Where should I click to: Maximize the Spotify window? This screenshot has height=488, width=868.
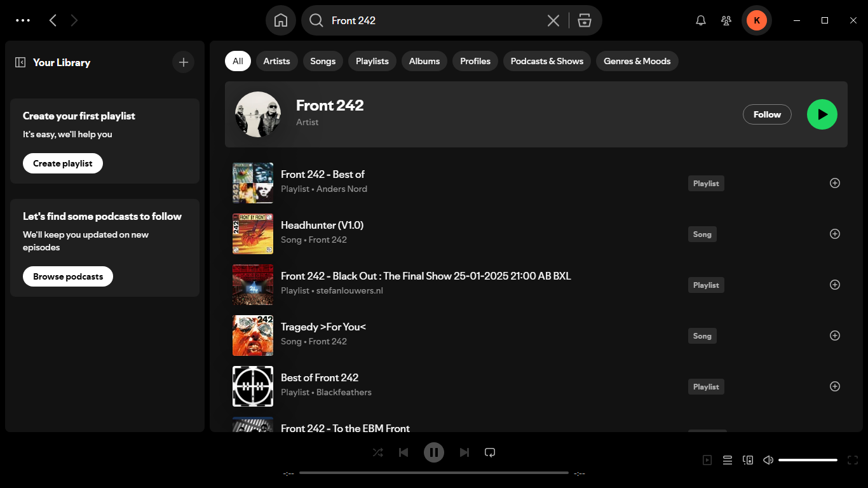pyautogui.click(x=825, y=20)
